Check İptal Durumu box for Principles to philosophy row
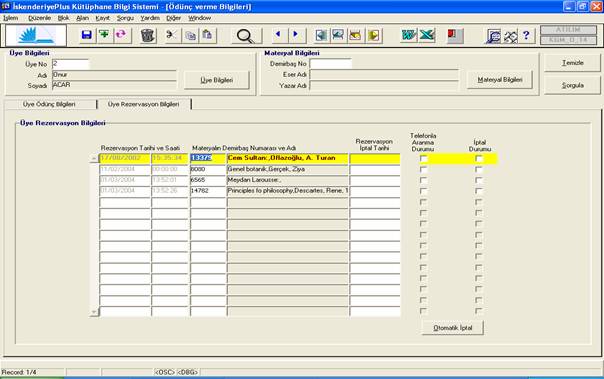 [x=479, y=191]
